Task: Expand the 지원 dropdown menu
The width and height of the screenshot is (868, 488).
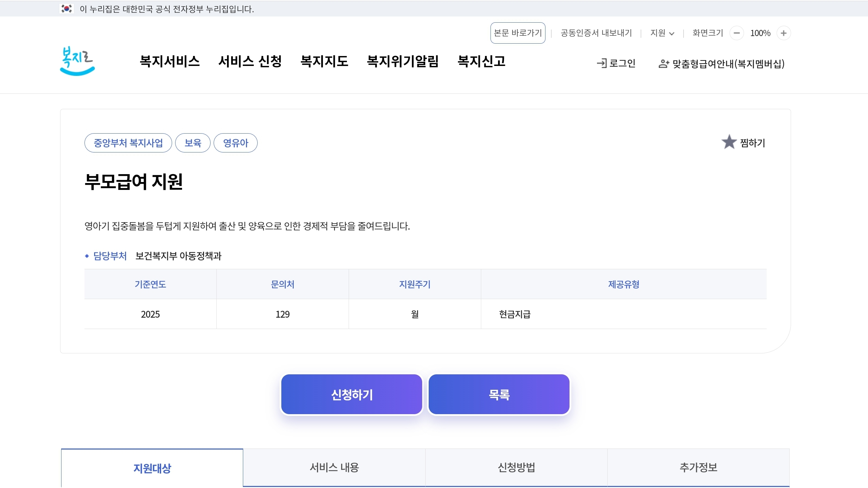Action: point(662,33)
